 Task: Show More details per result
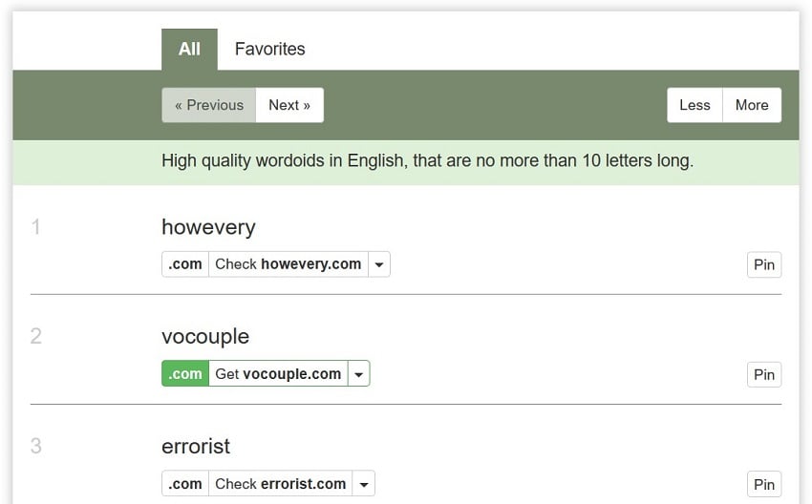pyautogui.click(x=752, y=105)
